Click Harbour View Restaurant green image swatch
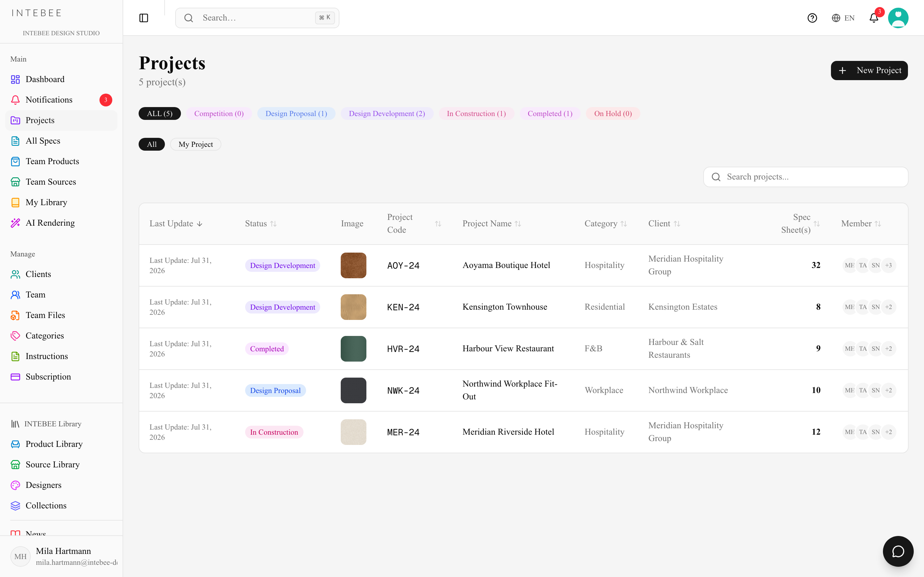Screen dimensions: 924x577 point(353,349)
